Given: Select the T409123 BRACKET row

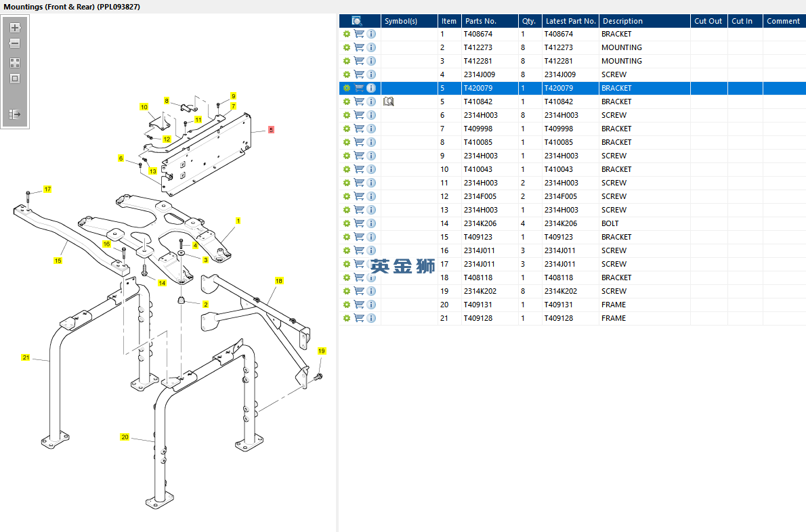Looking at the screenshot, I should click(x=542, y=237).
